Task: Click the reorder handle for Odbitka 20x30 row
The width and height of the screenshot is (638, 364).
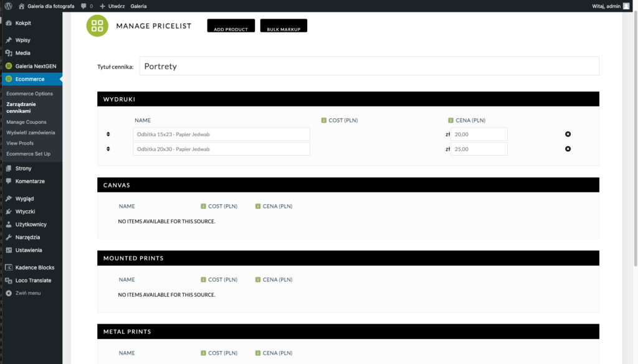Action: click(x=108, y=149)
